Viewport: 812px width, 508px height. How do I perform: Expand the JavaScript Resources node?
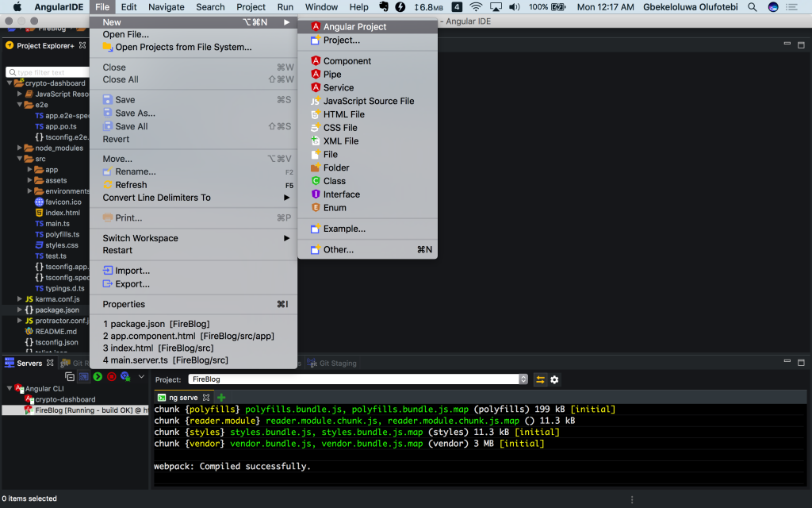tap(20, 94)
